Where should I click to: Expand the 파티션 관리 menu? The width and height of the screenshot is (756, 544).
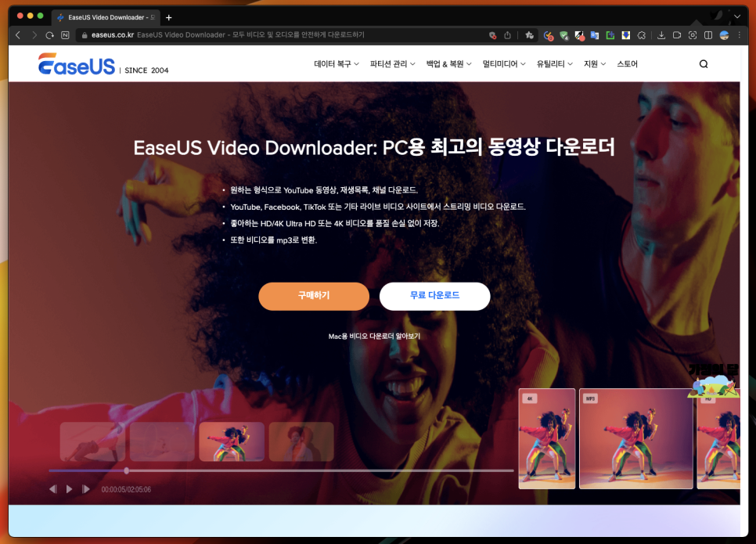pyautogui.click(x=392, y=64)
